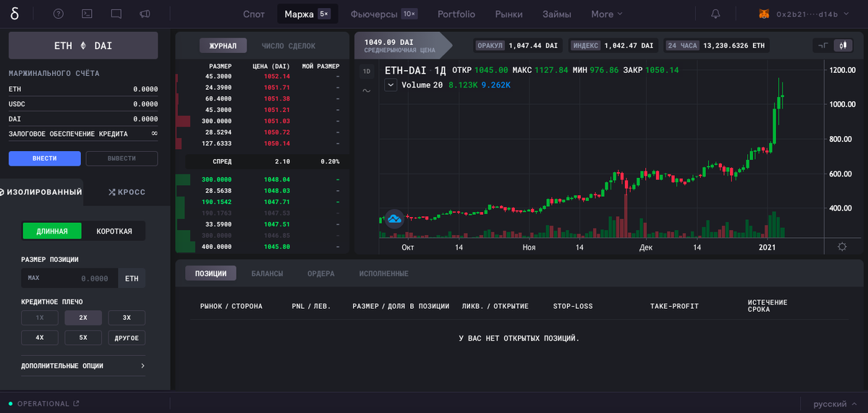Click MAX in position size field

tap(34, 278)
